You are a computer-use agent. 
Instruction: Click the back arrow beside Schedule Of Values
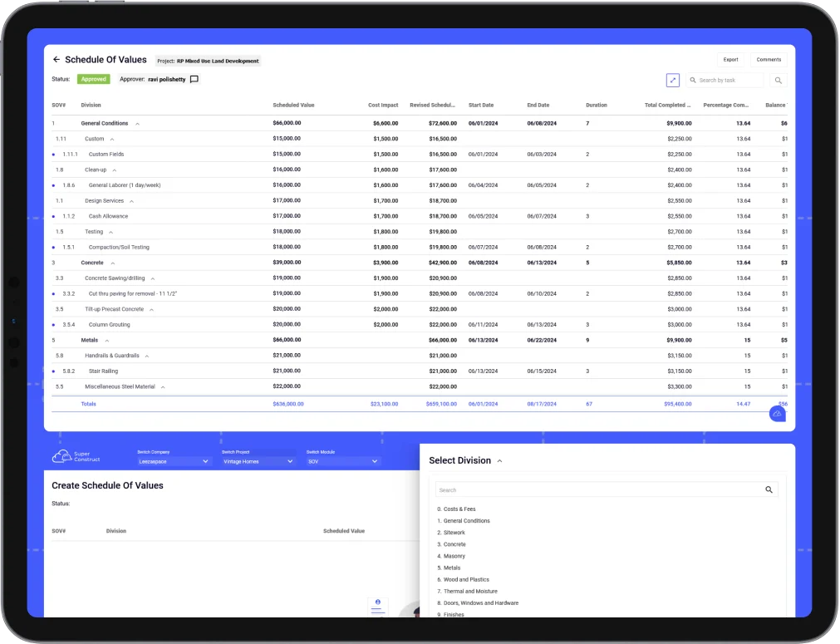(56, 60)
